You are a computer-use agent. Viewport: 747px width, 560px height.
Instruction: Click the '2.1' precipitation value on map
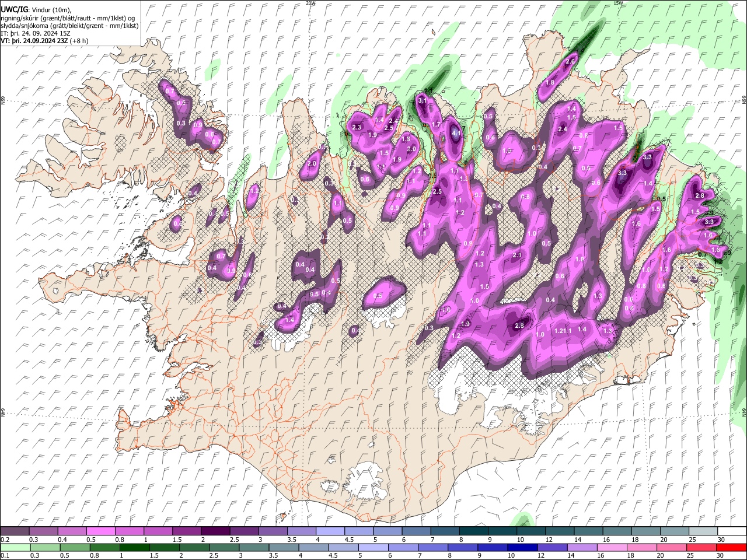tap(516, 256)
